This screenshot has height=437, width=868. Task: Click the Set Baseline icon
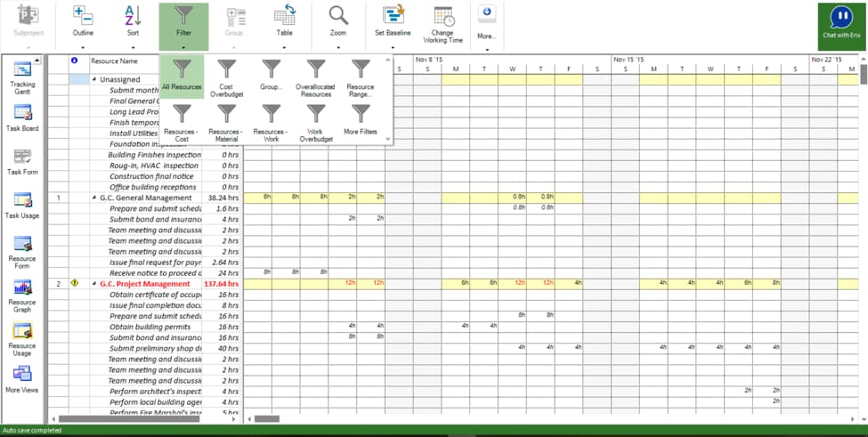[x=393, y=15]
